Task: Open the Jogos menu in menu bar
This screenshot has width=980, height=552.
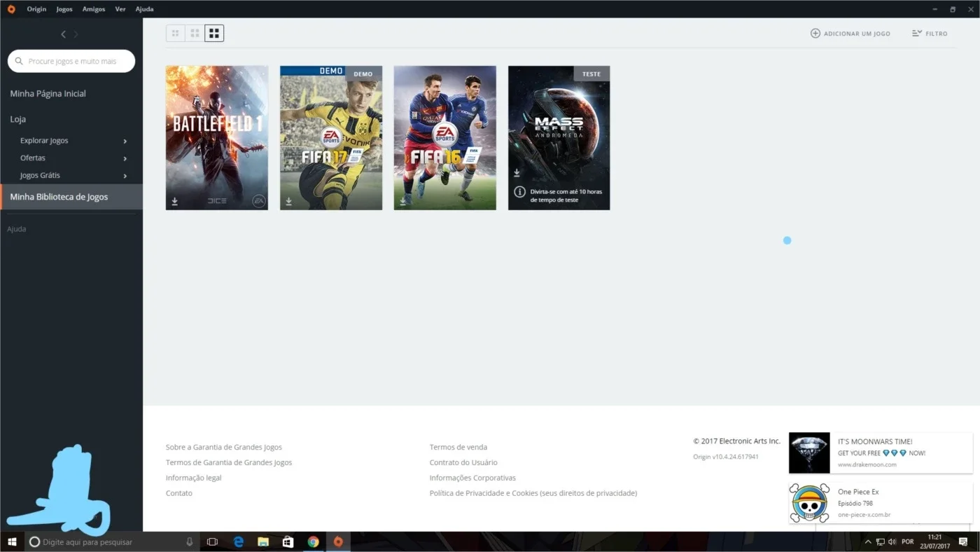Action: tap(64, 9)
